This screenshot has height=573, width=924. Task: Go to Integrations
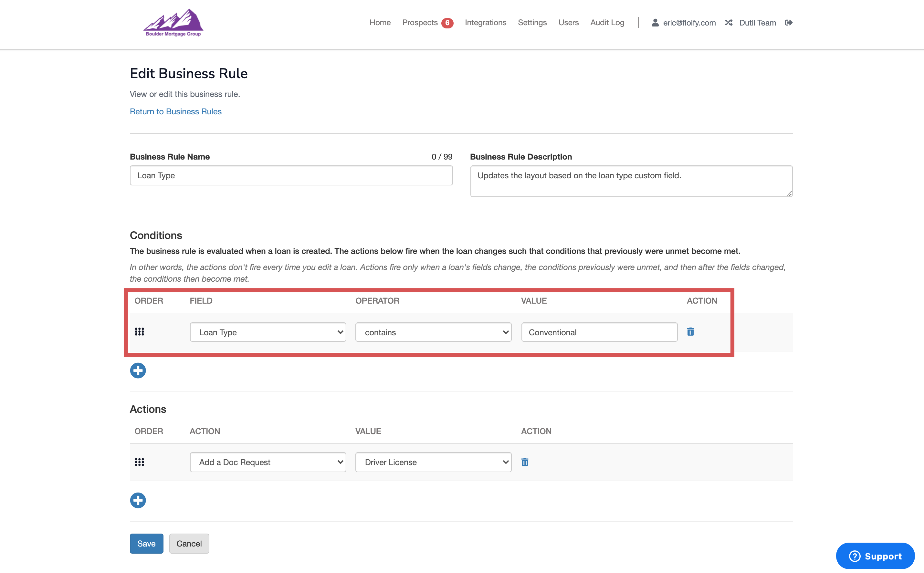[486, 23]
